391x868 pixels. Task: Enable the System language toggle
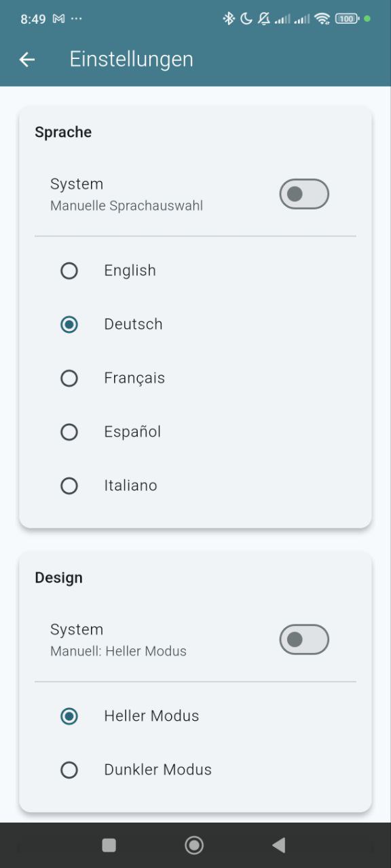click(303, 194)
